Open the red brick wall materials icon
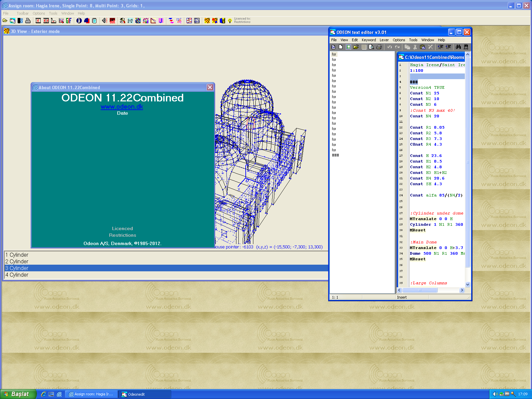The height and width of the screenshot is (399, 532). pyautogui.click(x=112, y=21)
